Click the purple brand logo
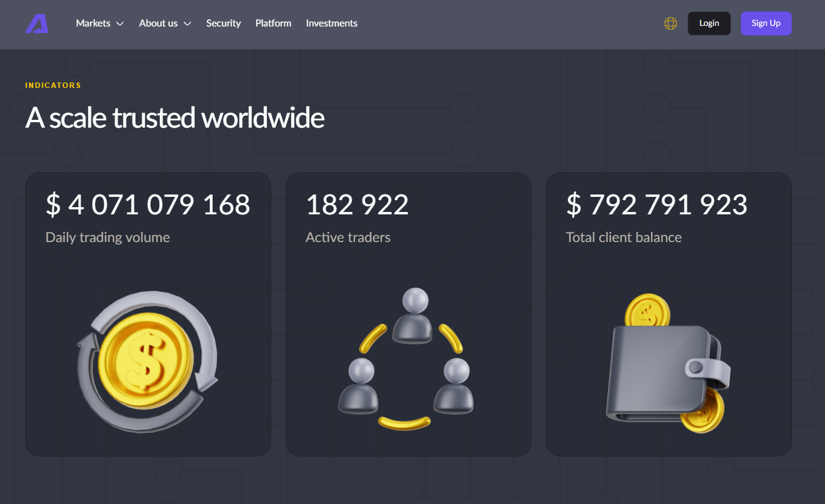 tap(37, 23)
